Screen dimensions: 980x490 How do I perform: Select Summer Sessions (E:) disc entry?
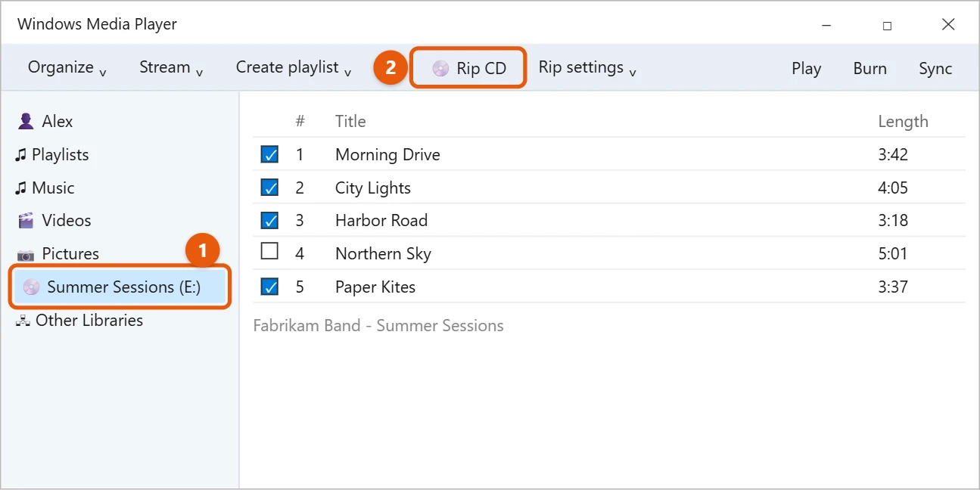point(121,287)
